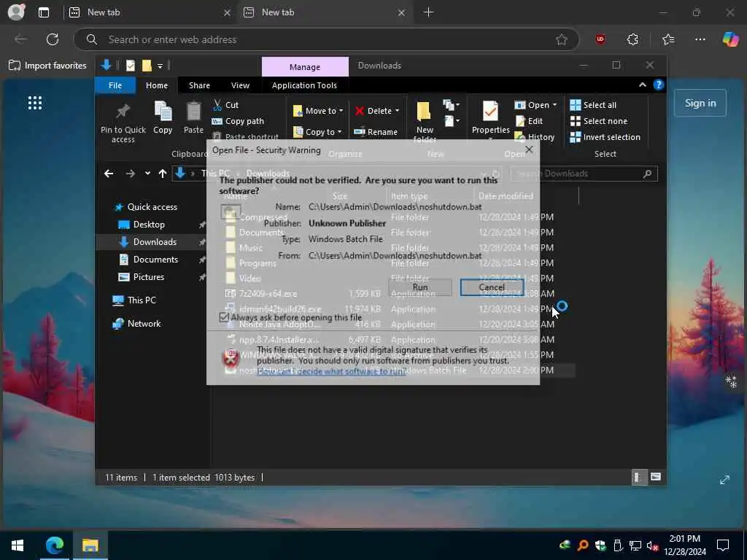747x560 pixels.
Task: Click Edge refresh button
Action: 53,39
